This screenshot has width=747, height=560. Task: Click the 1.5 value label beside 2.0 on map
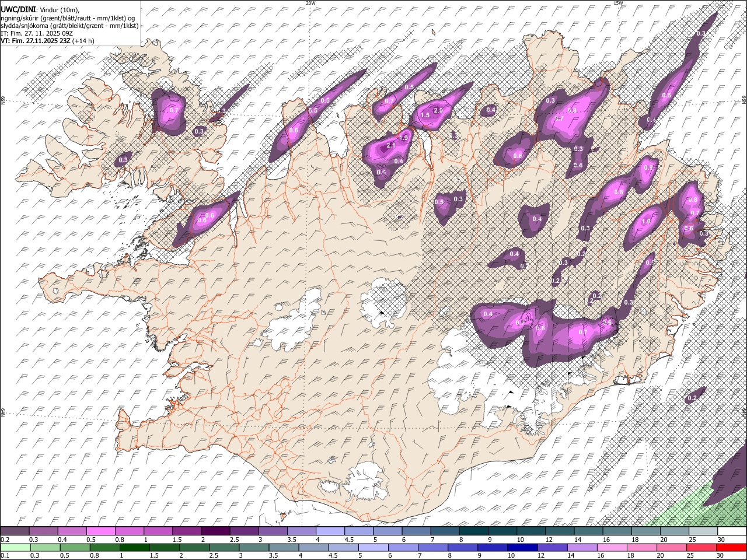(x=425, y=116)
